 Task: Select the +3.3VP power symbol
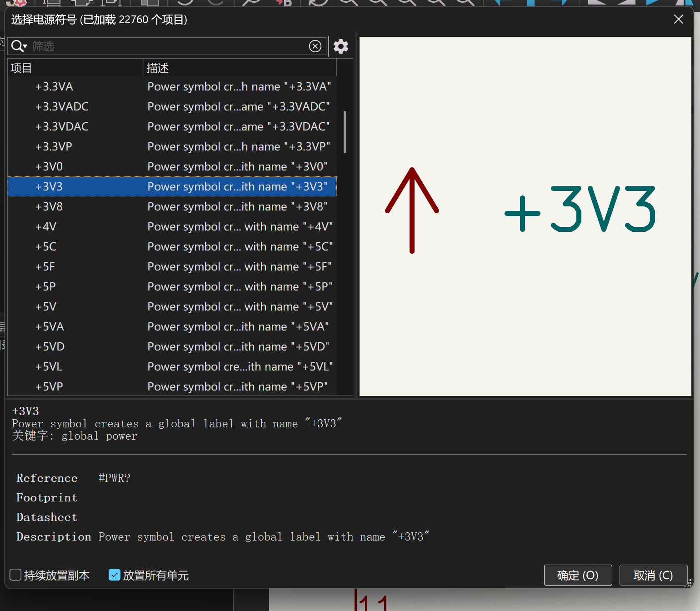coord(172,146)
